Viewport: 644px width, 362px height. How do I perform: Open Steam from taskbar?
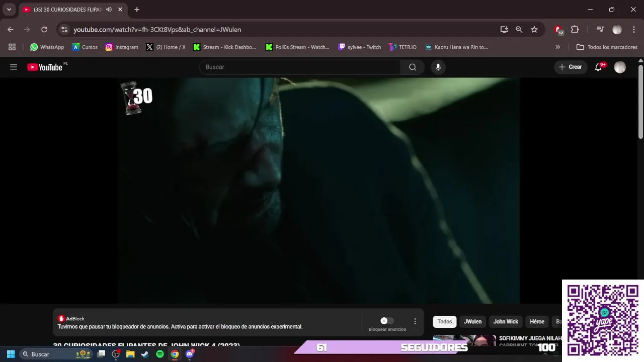[x=145, y=354]
